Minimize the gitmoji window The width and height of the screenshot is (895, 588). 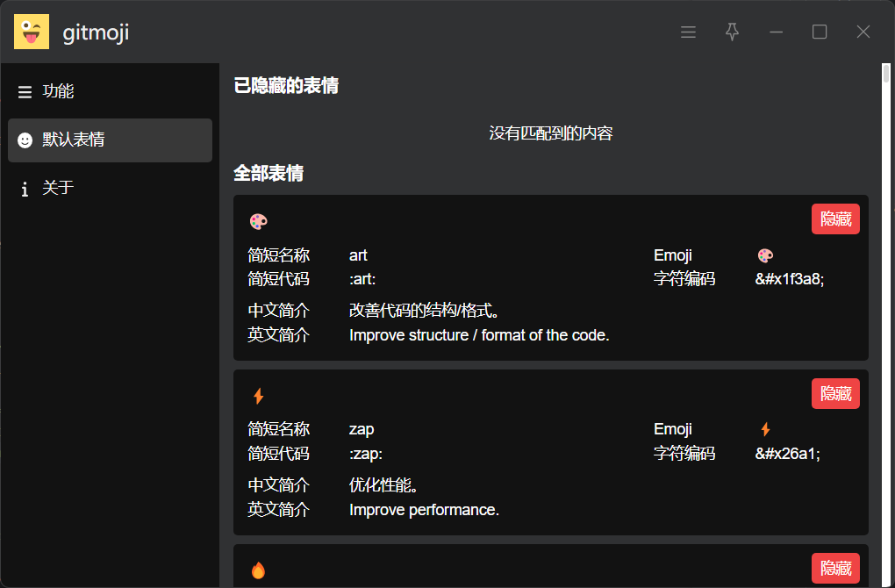(x=776, y=32)
